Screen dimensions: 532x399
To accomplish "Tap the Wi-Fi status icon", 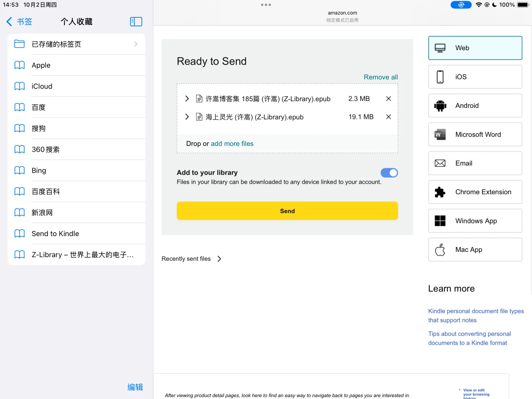I will coord(479,5).
